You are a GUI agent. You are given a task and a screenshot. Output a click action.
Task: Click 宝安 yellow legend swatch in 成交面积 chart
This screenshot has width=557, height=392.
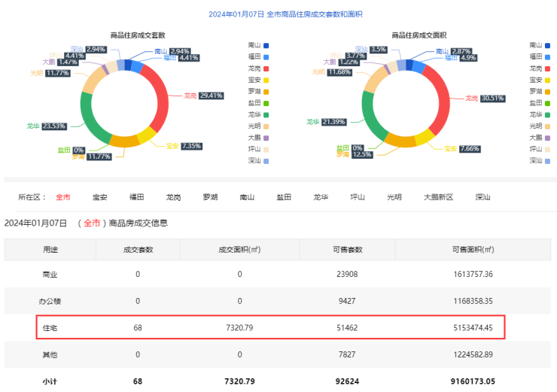[548, 80]
